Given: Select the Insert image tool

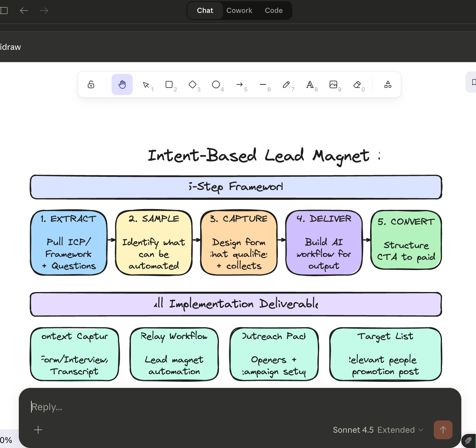Looking at the screenshot, I should coord(333,84).
